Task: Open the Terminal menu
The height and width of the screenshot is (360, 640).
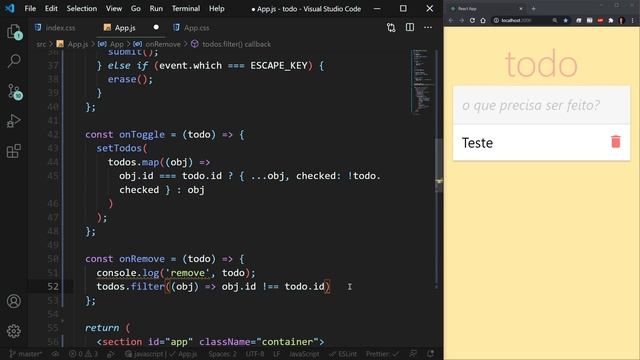Action: click(x=186, y=8)
